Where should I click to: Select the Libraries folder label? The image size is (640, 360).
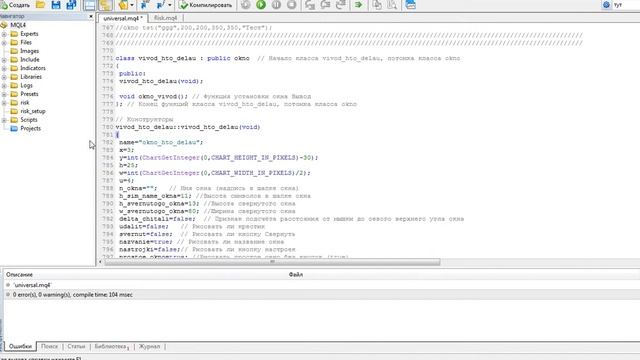(31, 77)
